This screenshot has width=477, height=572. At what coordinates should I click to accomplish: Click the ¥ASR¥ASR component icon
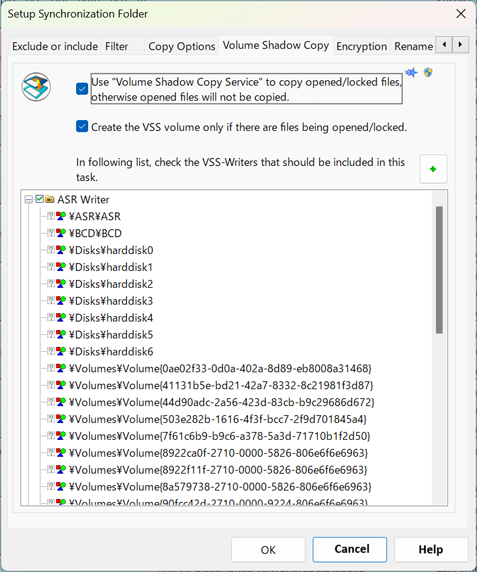coord(61,216)
